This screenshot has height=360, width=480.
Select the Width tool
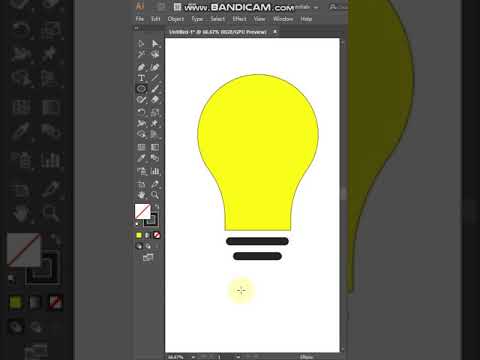click(141, 123)
